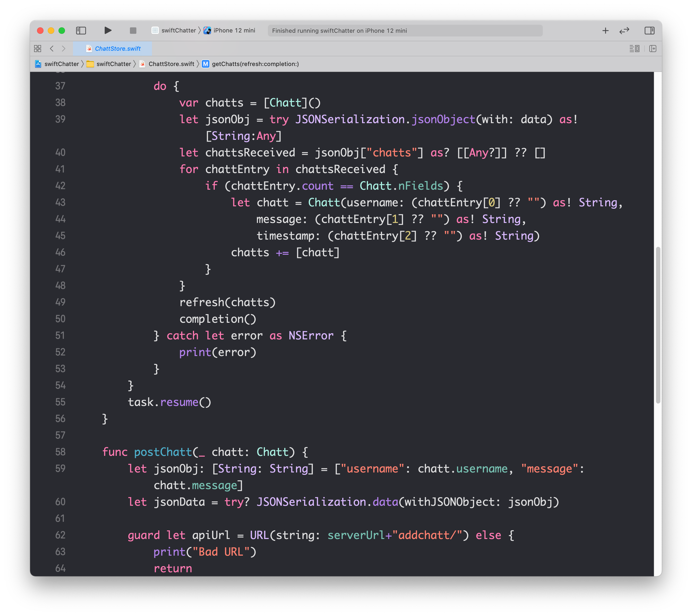The width and height of the screenshot is (692, 616).
Task: Click NSError in catch clause
Action: 311,336
